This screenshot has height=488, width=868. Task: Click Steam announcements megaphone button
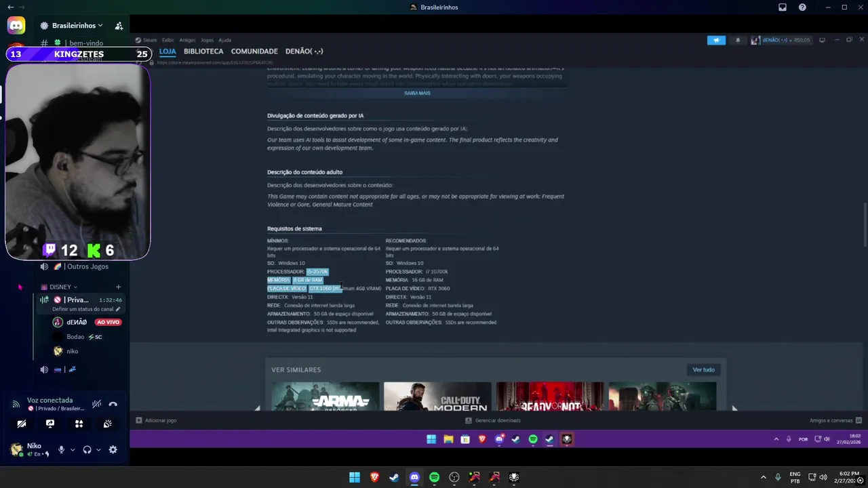(x=716, y=40)
